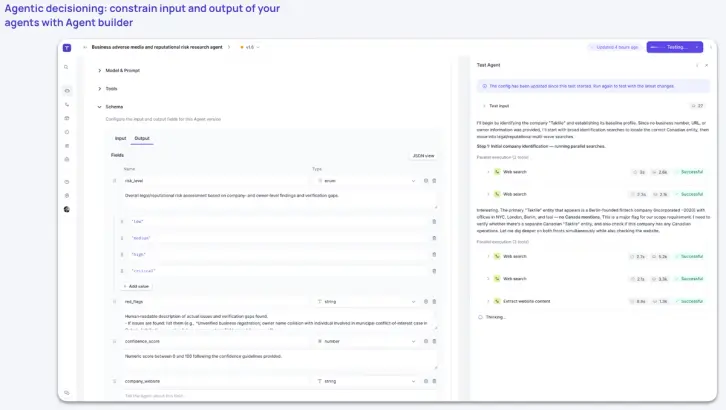Expand the Test input row
Image resolution: width=726 pixels, height=410 pixels.
pyautogui.click(x=484, y=106)
